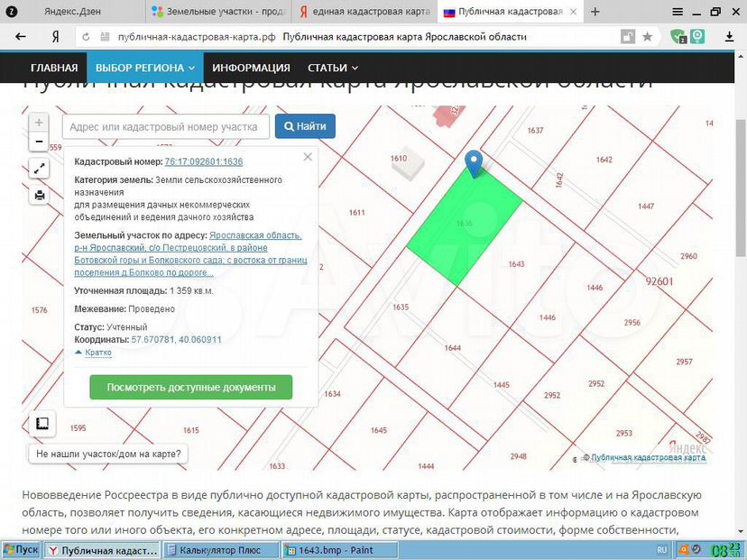
Task: Open cadastral number 76:17:092601:1636 link
Action: point(204,161)
